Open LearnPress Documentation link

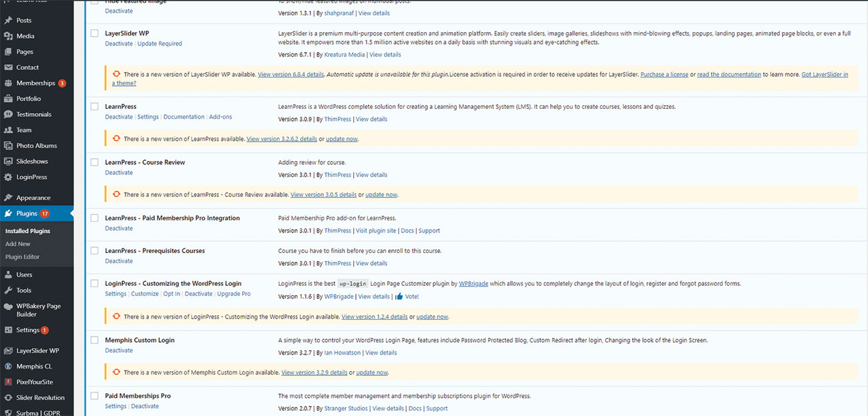coord(184,117)
